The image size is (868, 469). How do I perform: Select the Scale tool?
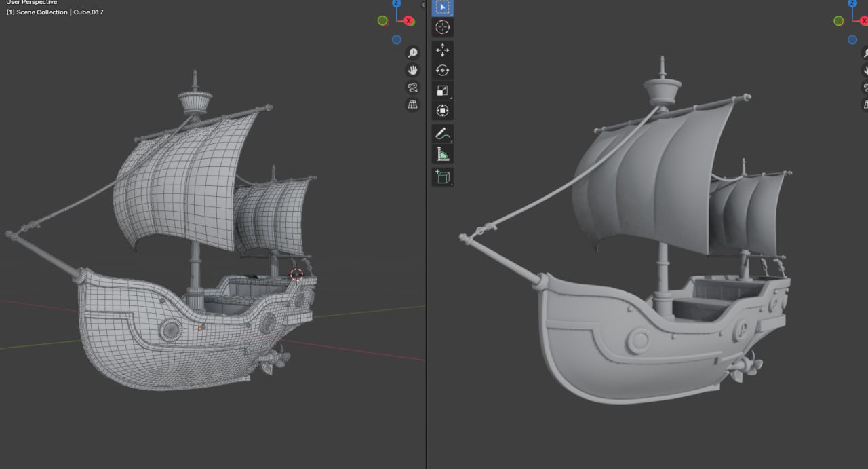point(442,90)
